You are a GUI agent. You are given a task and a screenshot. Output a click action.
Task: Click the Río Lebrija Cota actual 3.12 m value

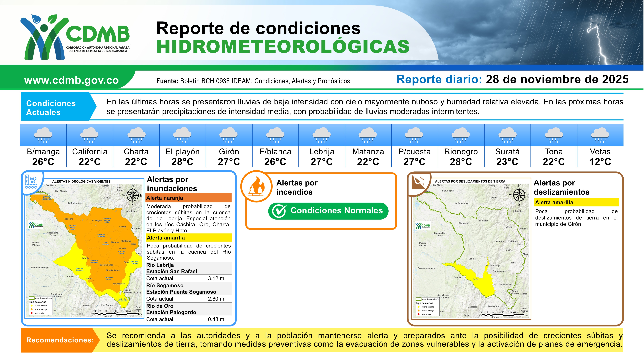(x=216, y=278)
